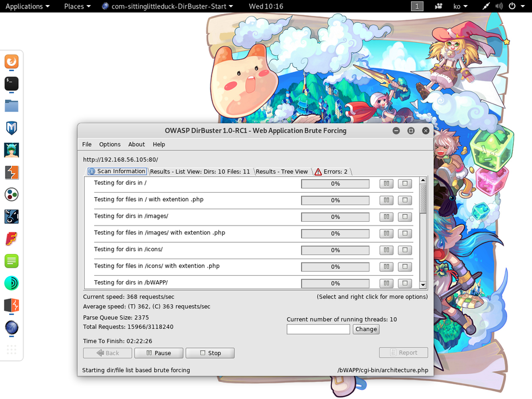Select workspace 1 indicator in top bar
532x399 pixels.
point(417,6)
